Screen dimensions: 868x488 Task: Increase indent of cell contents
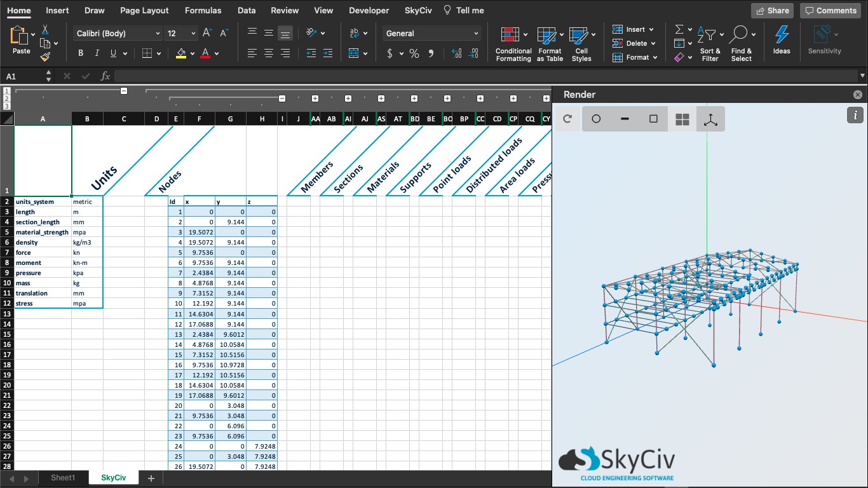(327, 53)
